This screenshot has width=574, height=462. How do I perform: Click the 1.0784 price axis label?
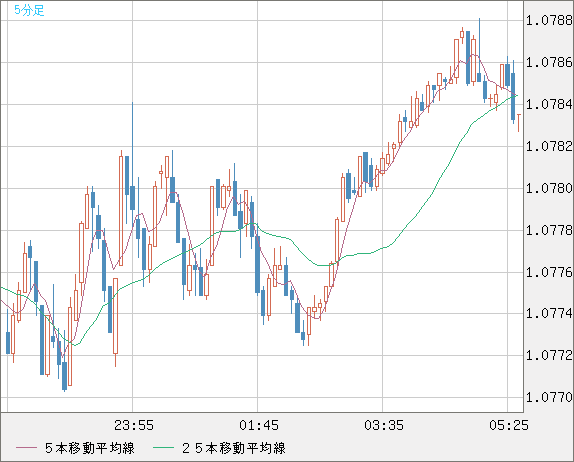pos(549,104)
